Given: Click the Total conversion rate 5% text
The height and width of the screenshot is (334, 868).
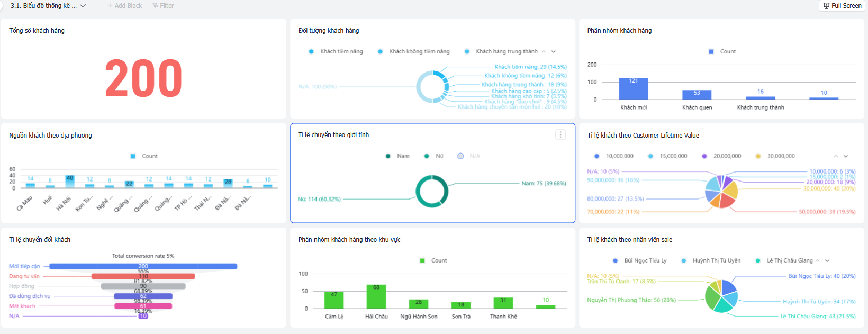Looking at the screenshot, I should 143,256.
